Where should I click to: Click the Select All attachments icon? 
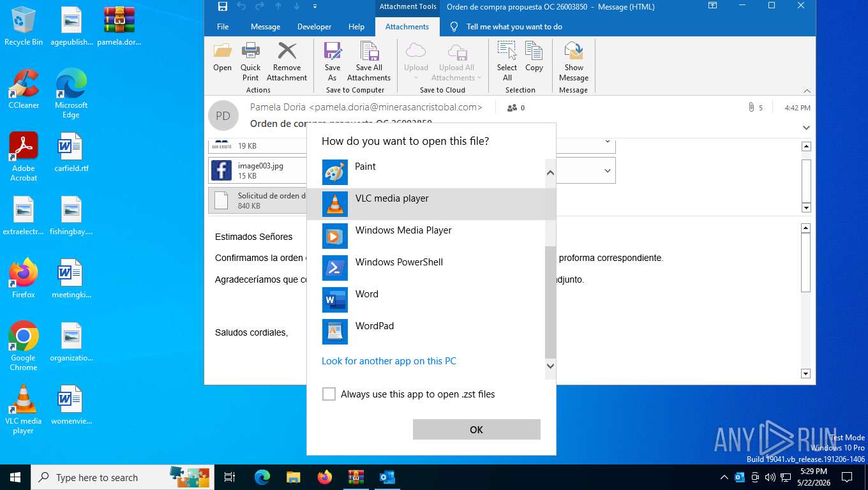[507, 51]
